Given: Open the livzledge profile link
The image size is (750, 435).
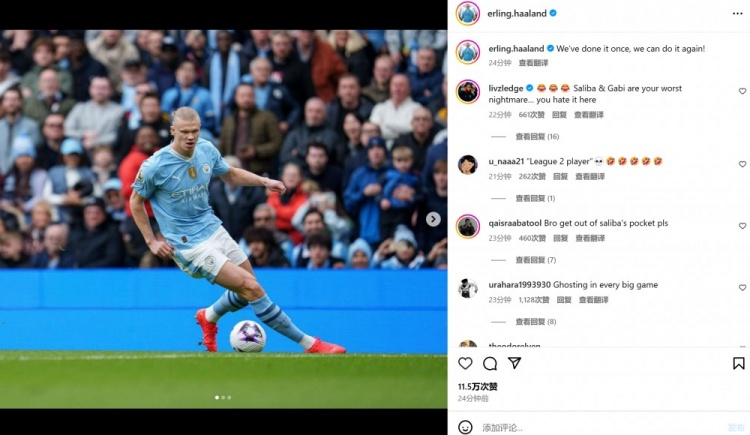Looking at the screenshot, I should coord(506,88).
